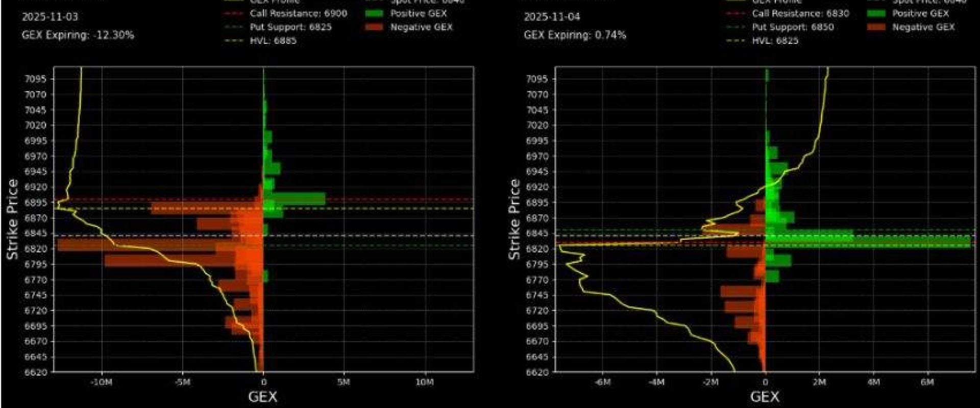Screen dimensions: 980x408
Task: Toggle the Call Resistance: 6900 legend entry
Action: pyautogui.click(x=298, y=14)
